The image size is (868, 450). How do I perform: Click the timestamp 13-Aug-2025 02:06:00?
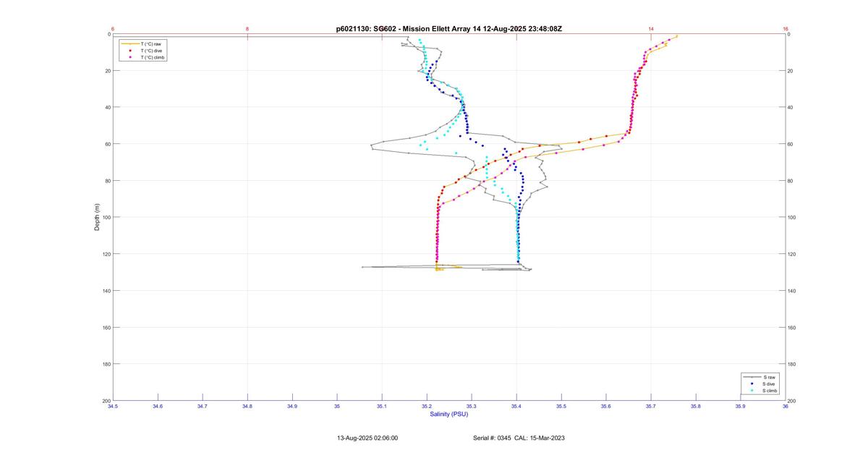point(367,438)
